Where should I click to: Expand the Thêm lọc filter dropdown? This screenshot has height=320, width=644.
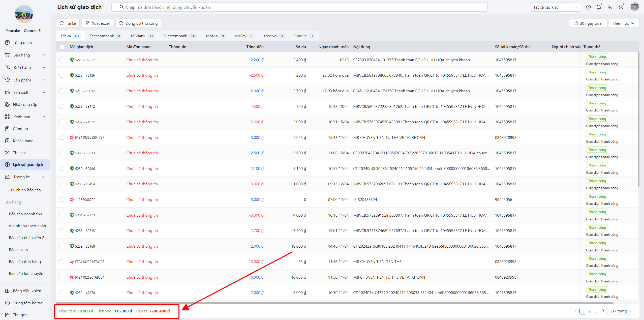[623, 23]
